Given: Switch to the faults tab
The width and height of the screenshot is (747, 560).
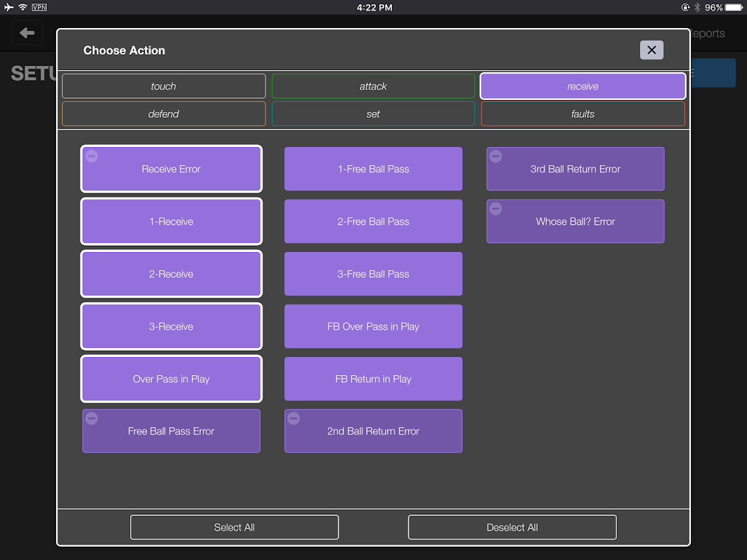Looking at the screenshot, I should pos(582,114).
